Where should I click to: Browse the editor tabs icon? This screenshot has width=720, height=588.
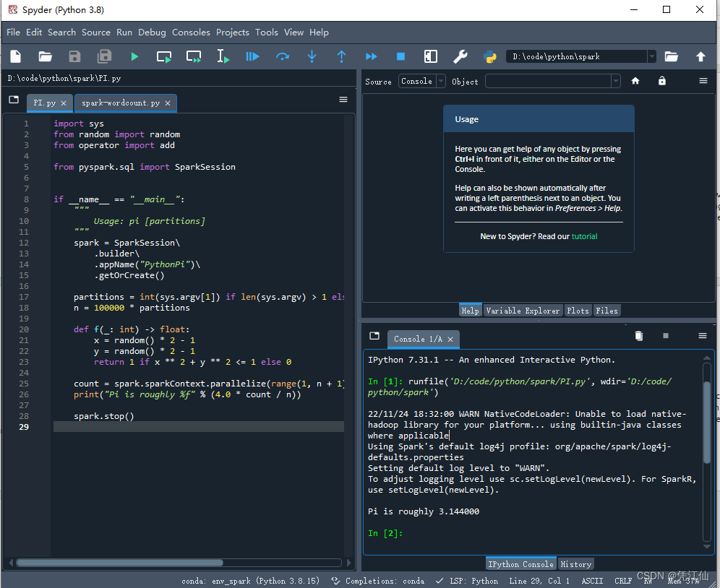[14, 100]
